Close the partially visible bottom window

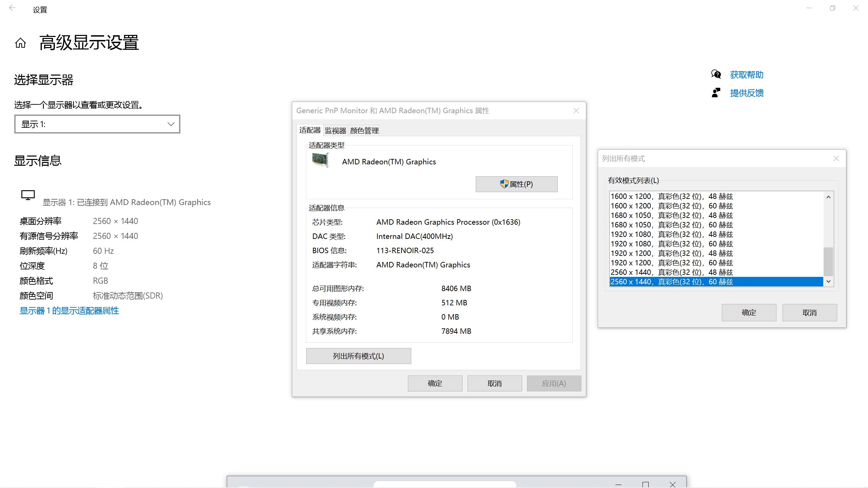pyautogui.click(x=673, y=484)
